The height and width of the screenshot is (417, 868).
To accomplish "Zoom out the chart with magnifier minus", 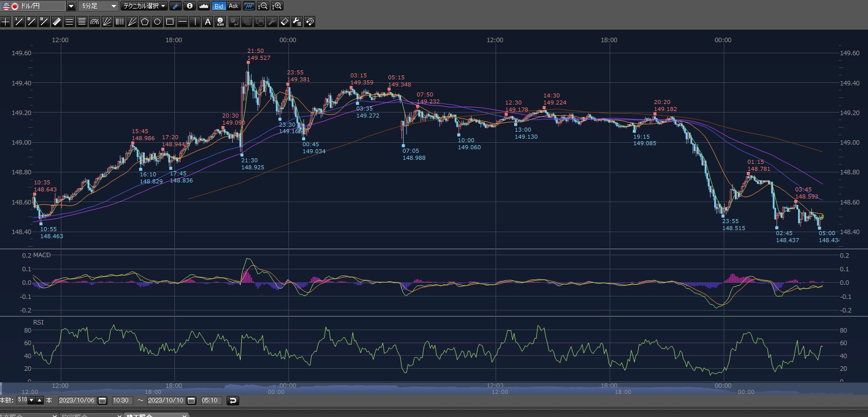I will [263, 6].
